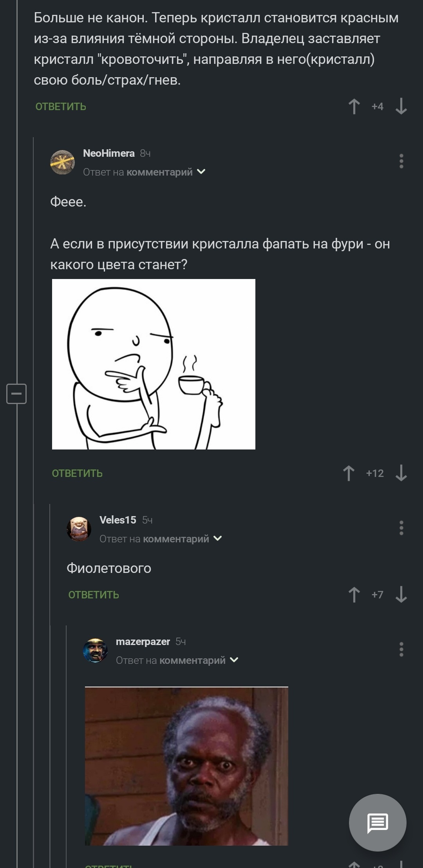Open the thinking meme face image

(154, 364)
